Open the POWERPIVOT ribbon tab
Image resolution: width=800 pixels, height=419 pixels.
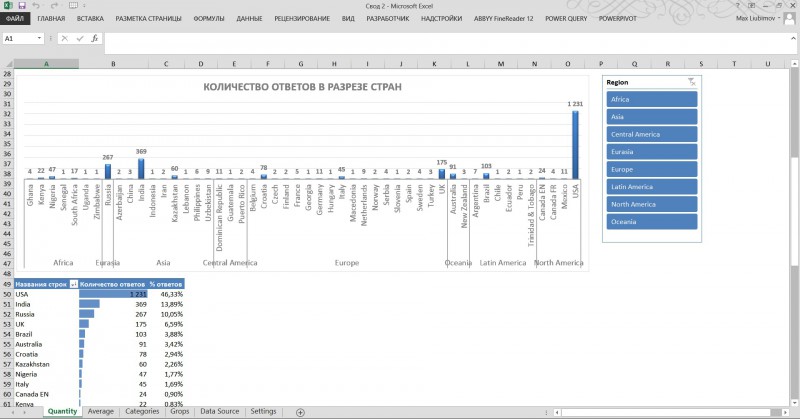[x=617, y=18]
